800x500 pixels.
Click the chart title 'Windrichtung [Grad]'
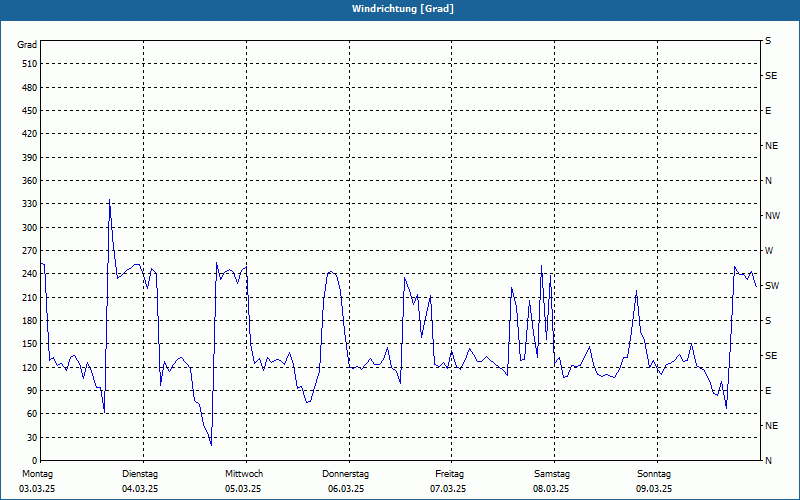(403, 9)
